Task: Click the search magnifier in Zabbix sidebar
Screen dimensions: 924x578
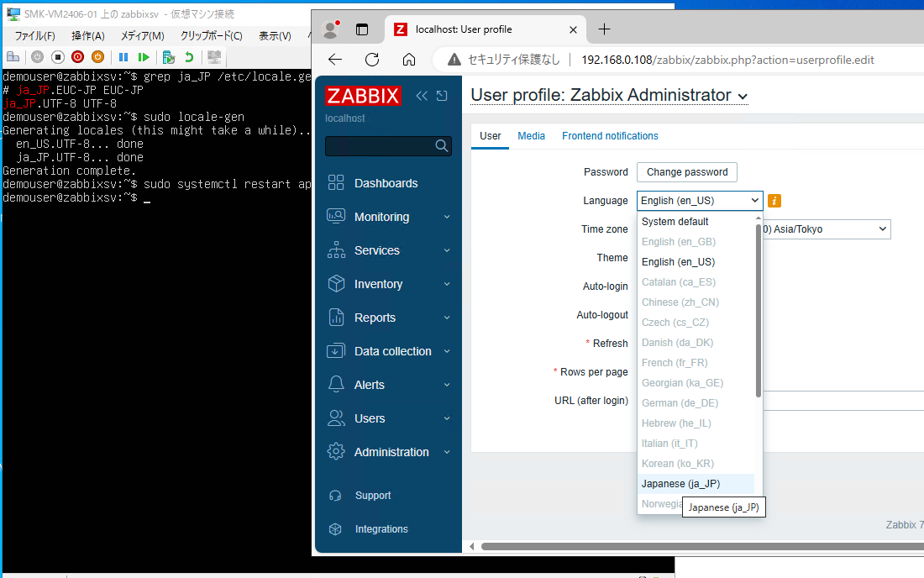Action: tap(441, 145)
